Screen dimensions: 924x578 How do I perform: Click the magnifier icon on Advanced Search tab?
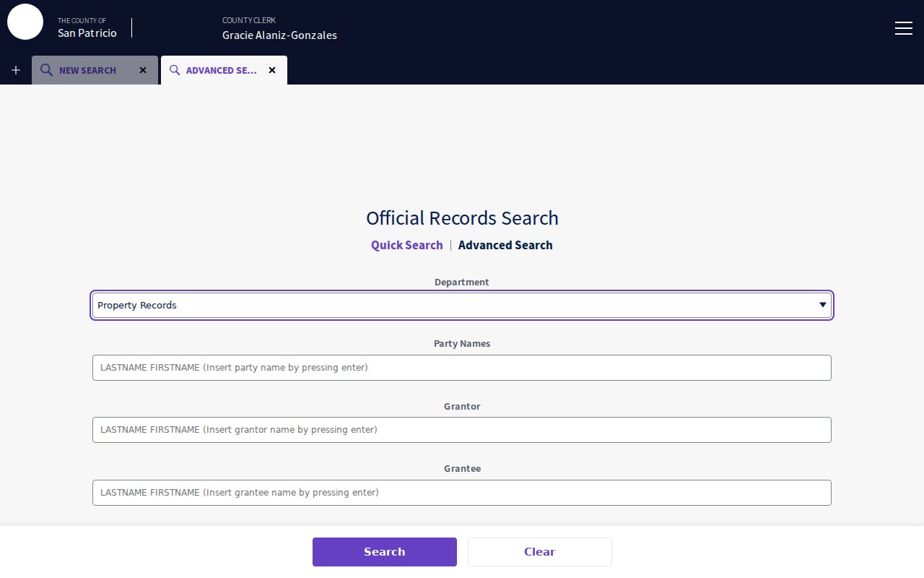coord(175,70)
